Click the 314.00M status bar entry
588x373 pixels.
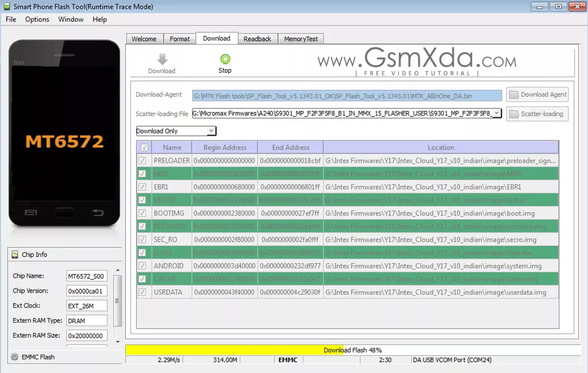212,360
